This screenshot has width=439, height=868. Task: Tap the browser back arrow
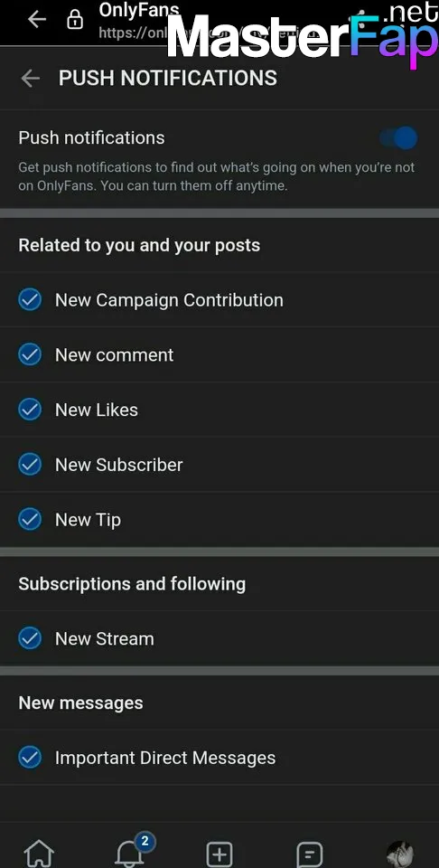[37, 19]
